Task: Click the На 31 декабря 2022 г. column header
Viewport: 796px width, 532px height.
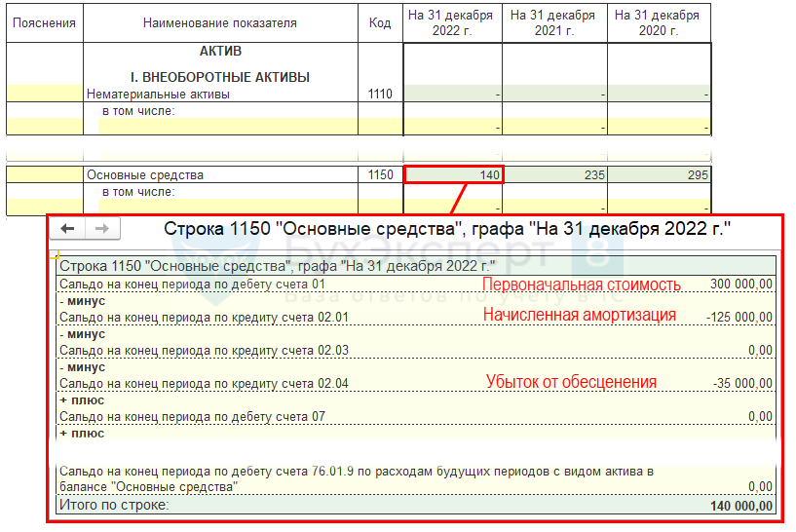Action: click(x=453, y=22)
